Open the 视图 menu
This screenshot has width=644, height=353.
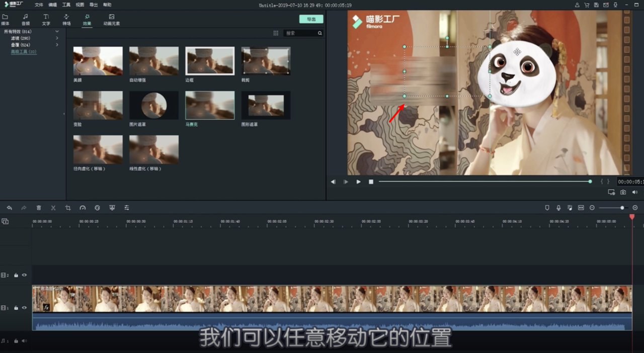(79, 5)
